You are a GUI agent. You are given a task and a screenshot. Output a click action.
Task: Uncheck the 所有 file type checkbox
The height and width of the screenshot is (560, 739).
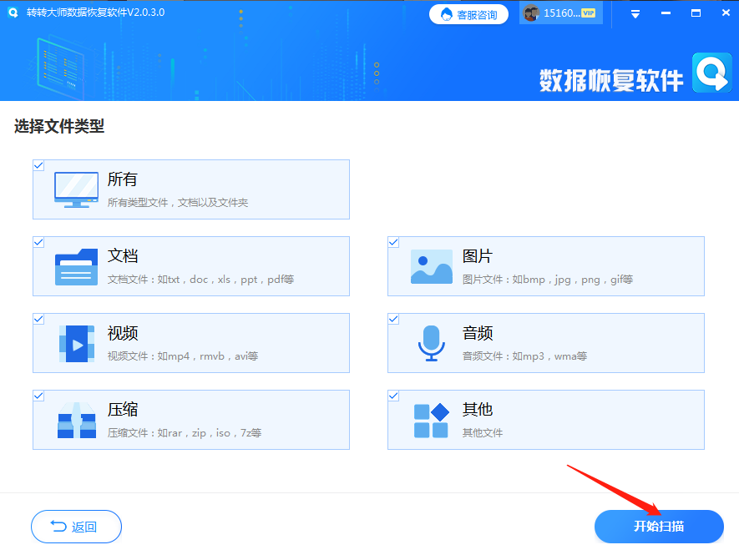(x=38, y=165)
